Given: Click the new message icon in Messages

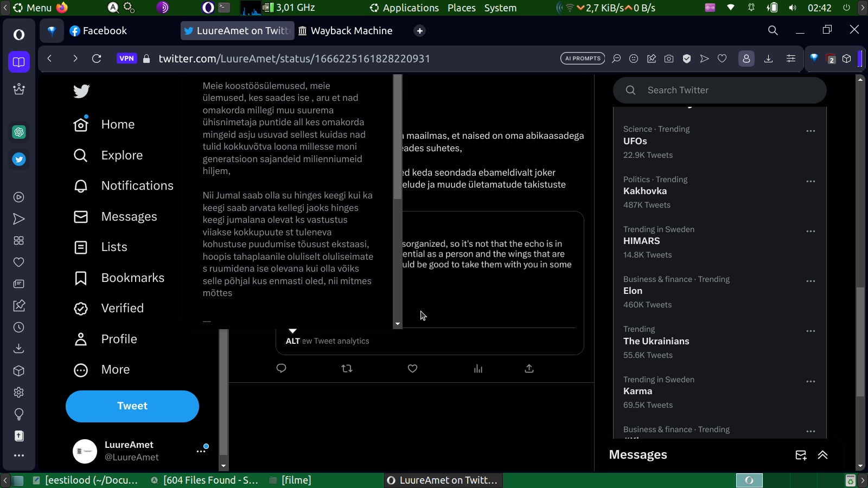Looking at the screenshot, I should 801,455.
